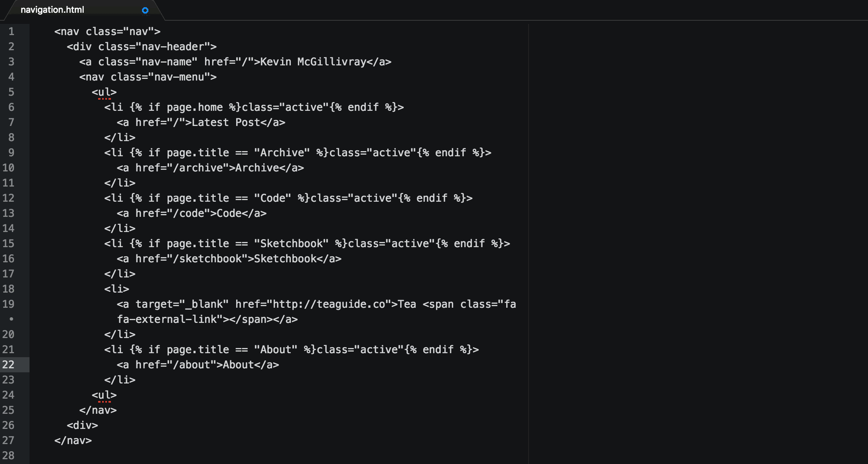Click the red squiggle under the ul tag on line 5

point(105,98)
